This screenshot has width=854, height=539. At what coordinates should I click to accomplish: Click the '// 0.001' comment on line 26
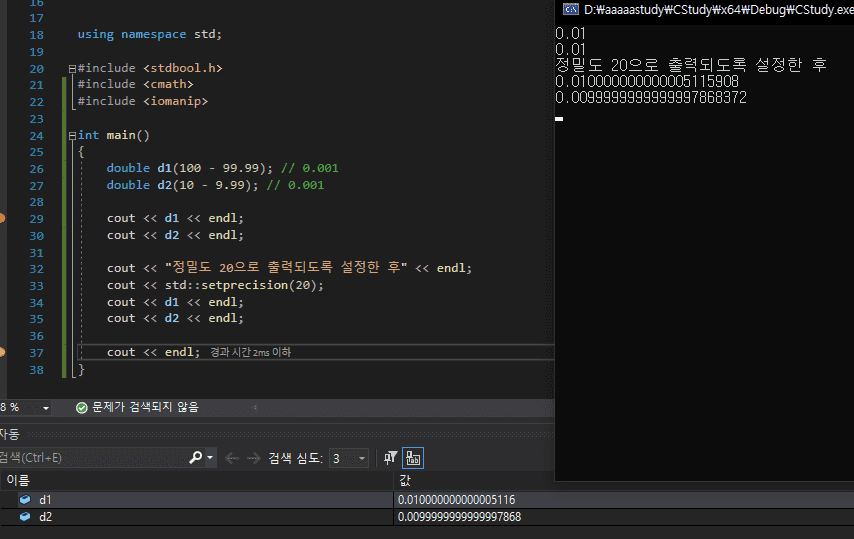[x=309, y=168]
